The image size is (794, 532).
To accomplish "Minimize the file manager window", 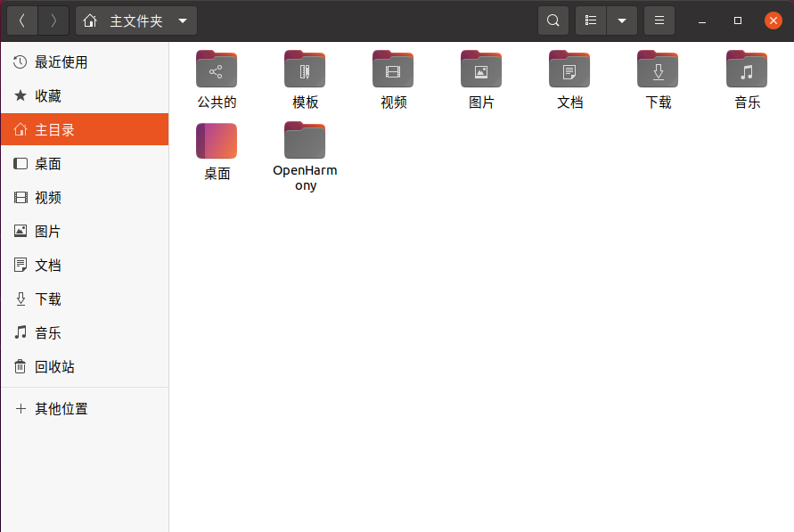I will click(x=702, y=20).
